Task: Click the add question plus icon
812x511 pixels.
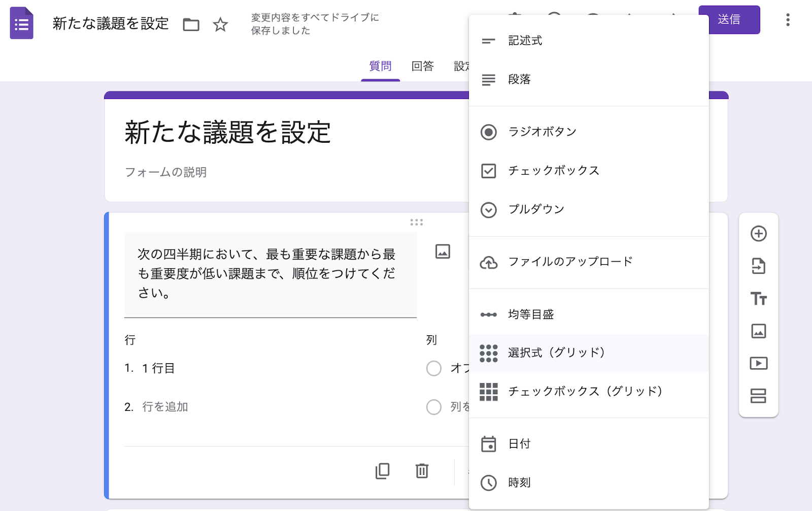Action: coord(758,234)
